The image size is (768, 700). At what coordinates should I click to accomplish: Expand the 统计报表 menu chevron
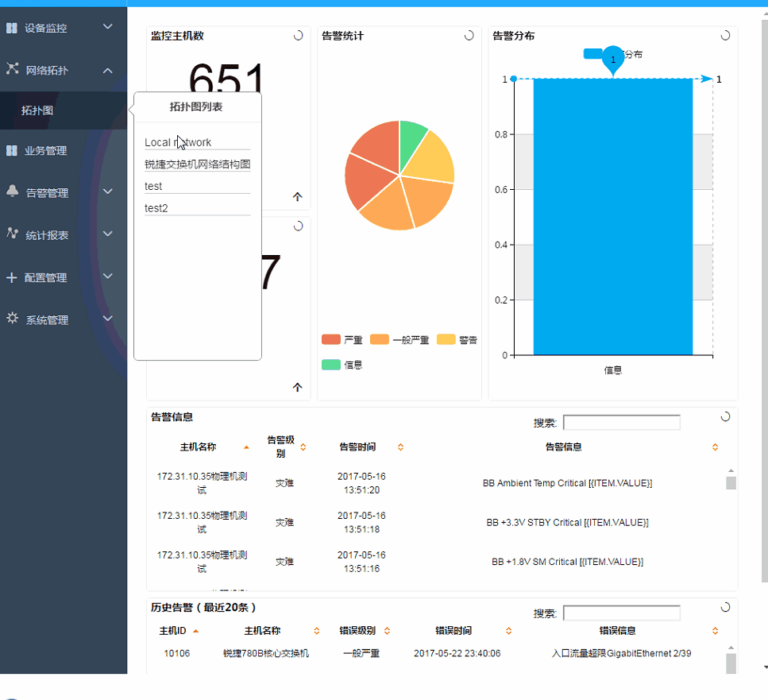pos(108,234)
